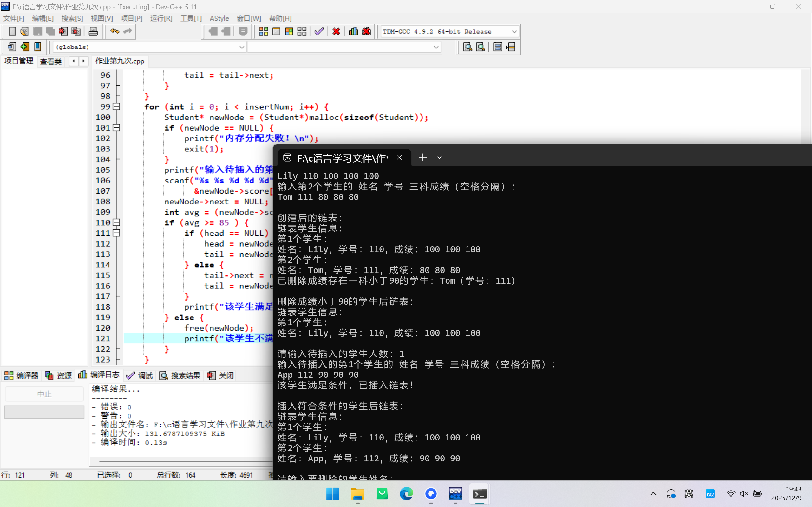Click the New file toolbar icon
812x507 pixels.
coord(12,31)
